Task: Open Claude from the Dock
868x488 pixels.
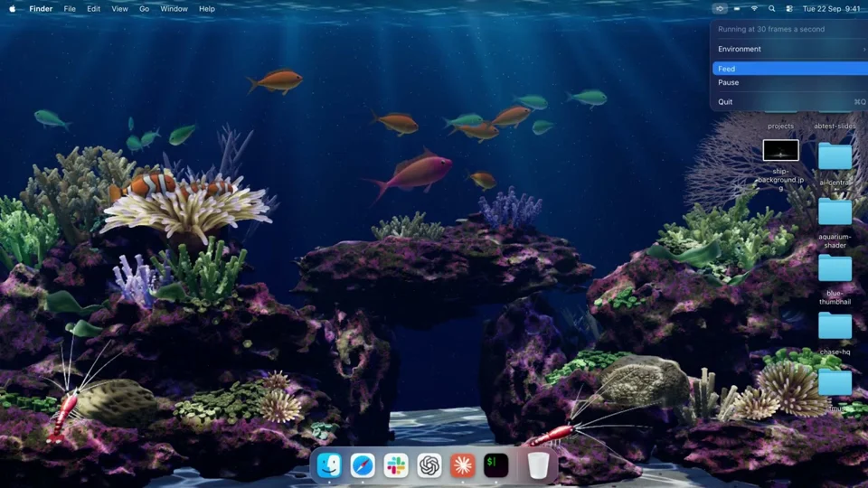Action: tap(463, 465)
